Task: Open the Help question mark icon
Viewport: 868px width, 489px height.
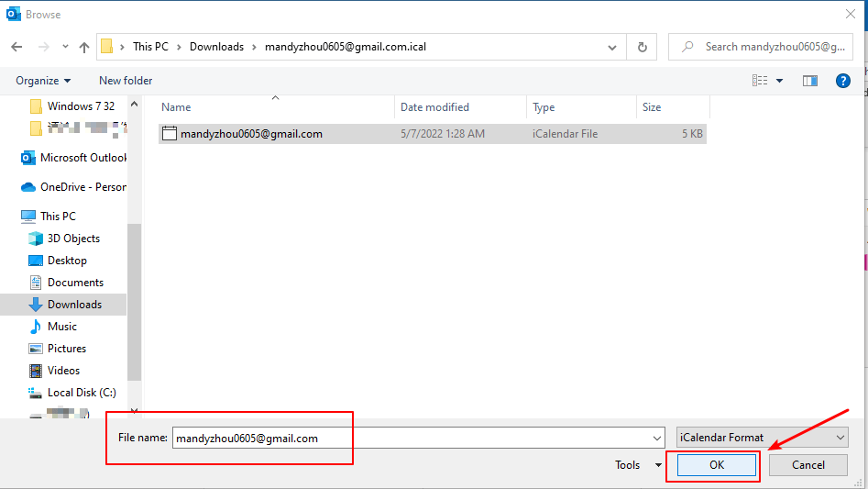Action: coord(843,81)
